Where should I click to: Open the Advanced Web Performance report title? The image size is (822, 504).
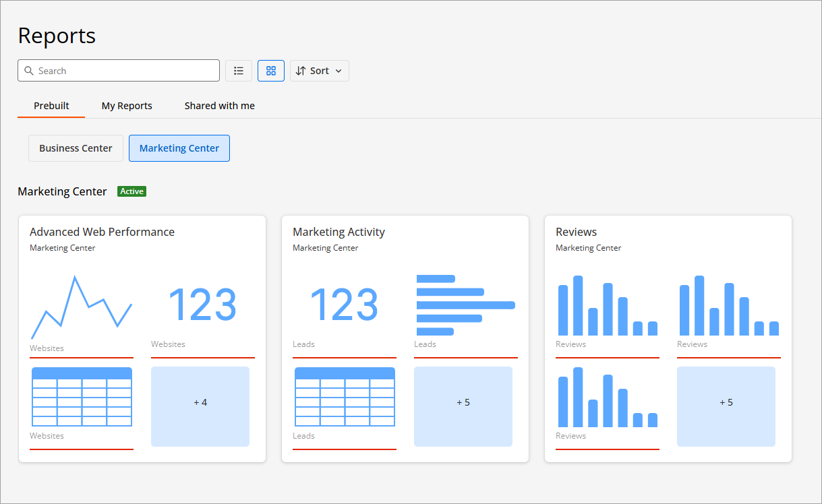pyautogui.click(x=102, y=232)
